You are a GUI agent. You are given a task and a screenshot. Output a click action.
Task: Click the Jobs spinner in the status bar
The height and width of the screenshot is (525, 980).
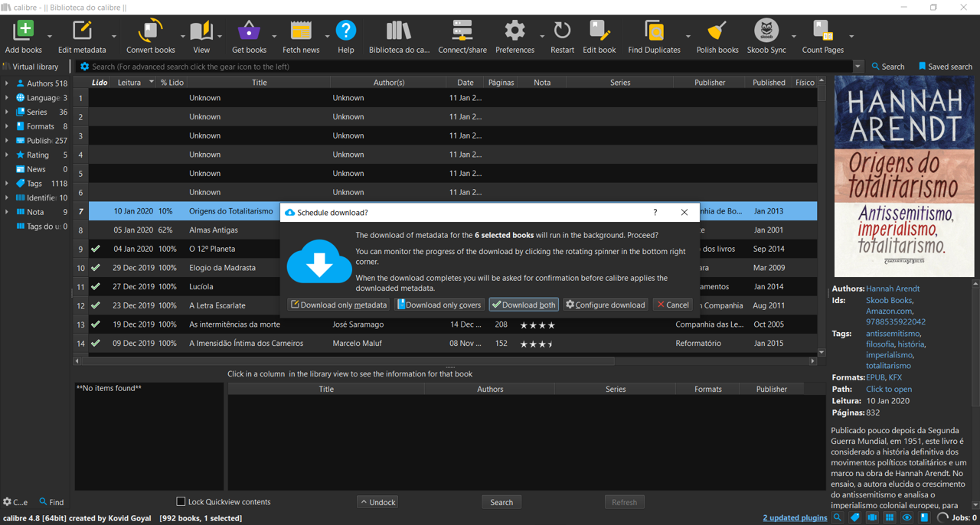pos(942,518)
